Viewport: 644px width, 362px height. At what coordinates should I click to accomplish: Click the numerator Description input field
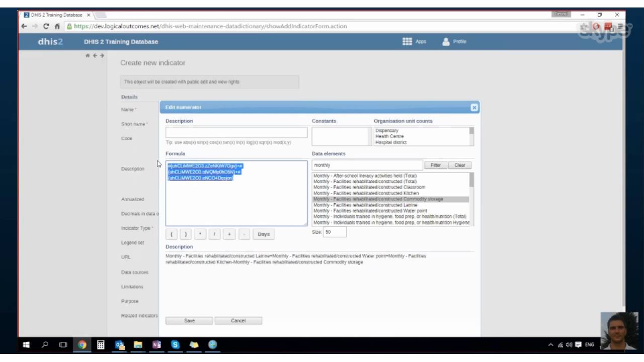point(236,133)
